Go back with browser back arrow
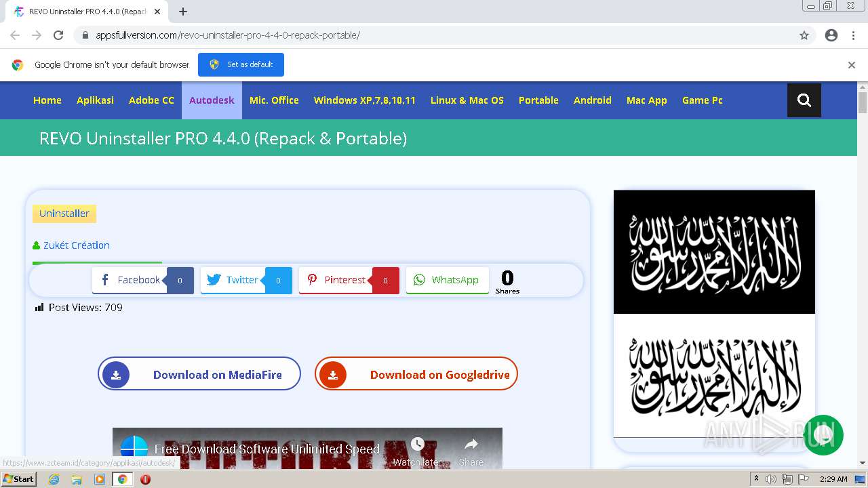 click(15, 35)
